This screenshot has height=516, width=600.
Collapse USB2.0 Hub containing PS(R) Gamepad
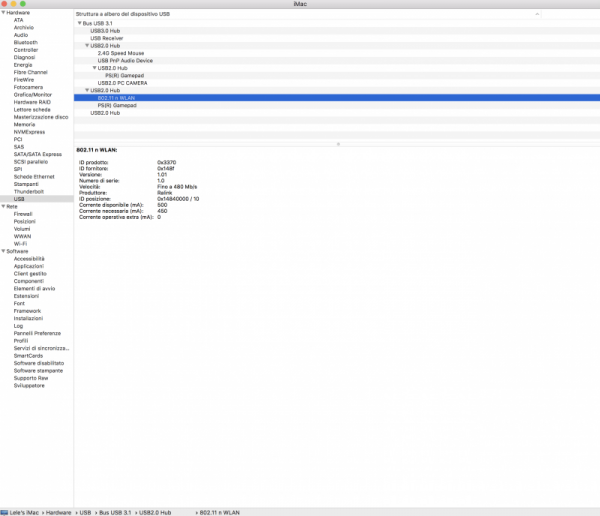pyautogui.click(x=95, y=68)
